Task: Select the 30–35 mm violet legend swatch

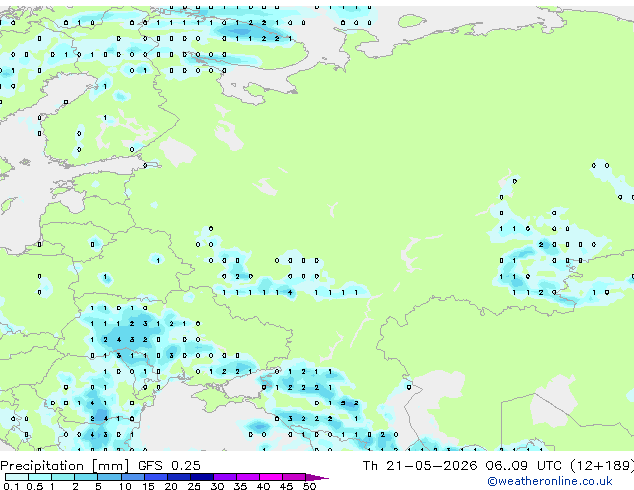Action: click(224, 477)
